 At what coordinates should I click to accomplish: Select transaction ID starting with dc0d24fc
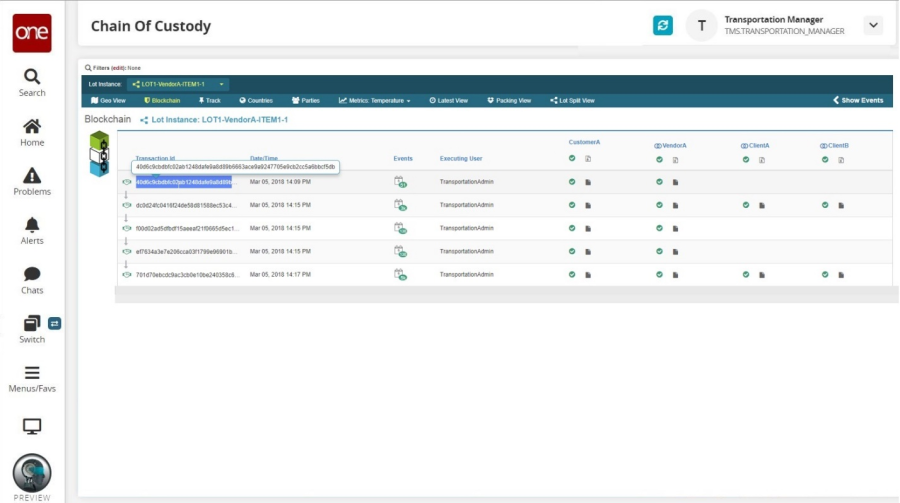point(186,205)
